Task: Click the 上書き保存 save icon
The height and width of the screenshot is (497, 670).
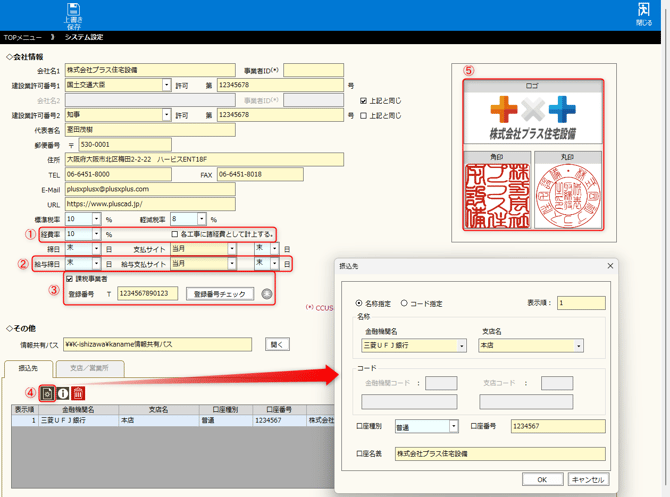Action: pos(73,13)
